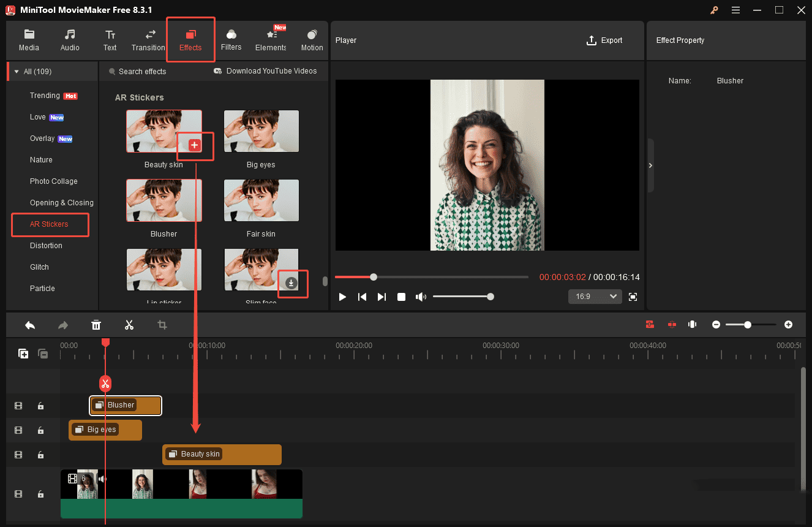This screenshot has width=812, height=527.
Task: Click the Crop icon in the timeline toolbar
Action: 162,325
